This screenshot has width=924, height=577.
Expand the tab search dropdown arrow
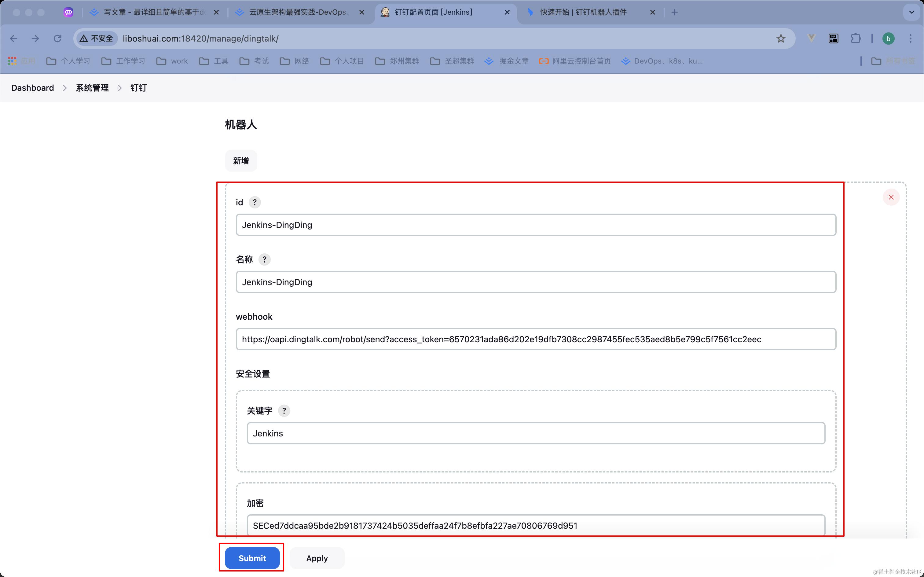click(911, 12)
